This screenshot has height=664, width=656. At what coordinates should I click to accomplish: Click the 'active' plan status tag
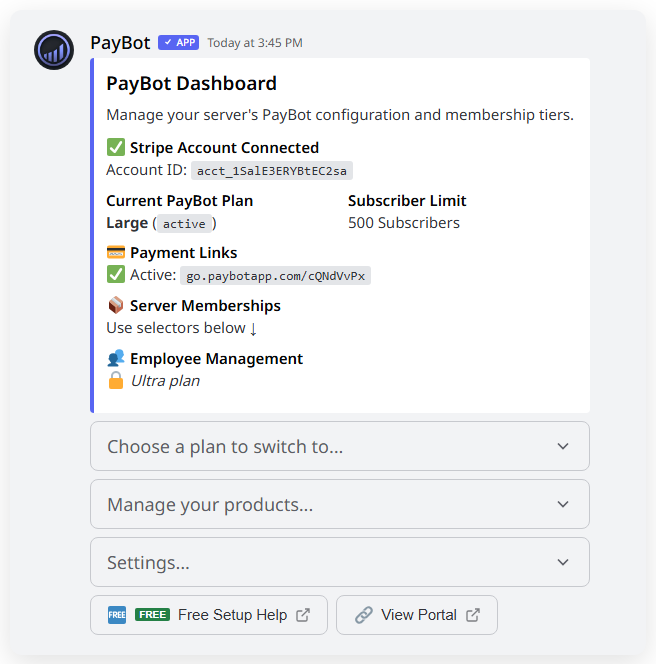pos(184,224)
